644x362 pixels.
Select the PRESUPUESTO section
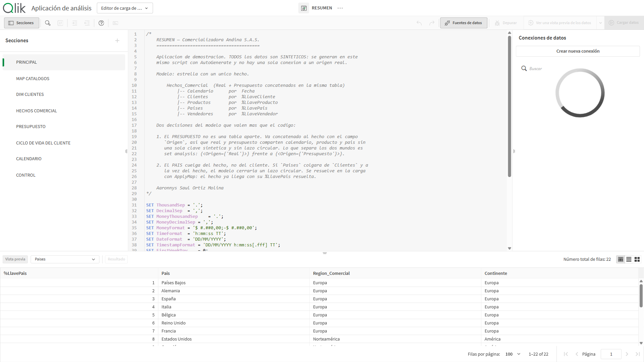coord(64,127)
